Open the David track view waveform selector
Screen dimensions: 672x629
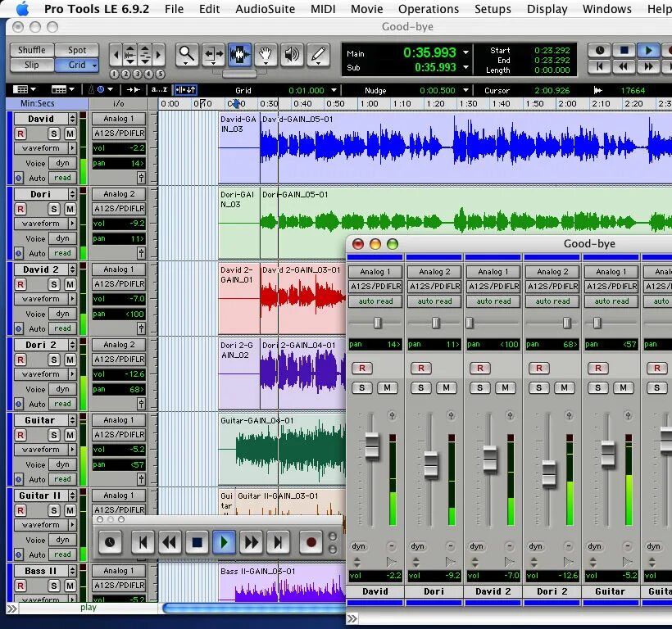click(45, 148)
